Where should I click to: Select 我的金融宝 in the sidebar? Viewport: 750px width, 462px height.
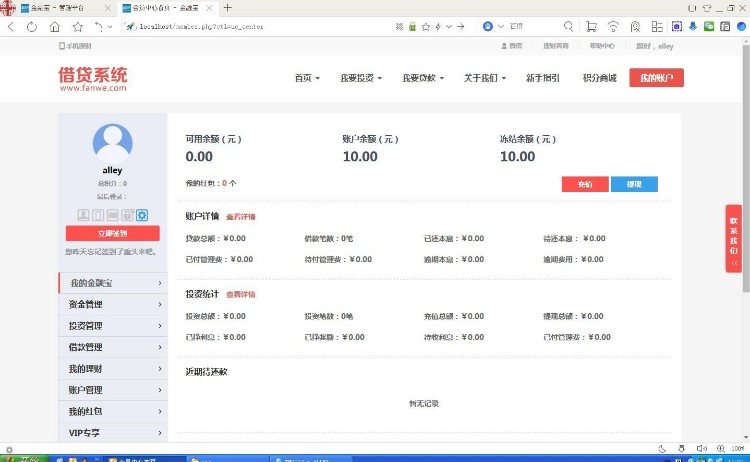tap(113, 283)
